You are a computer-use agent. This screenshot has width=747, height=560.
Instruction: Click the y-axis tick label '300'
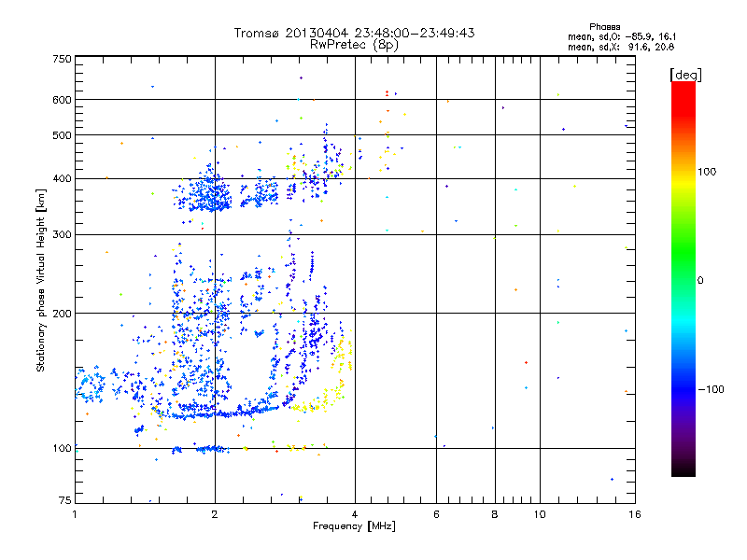tap(62, 234)
